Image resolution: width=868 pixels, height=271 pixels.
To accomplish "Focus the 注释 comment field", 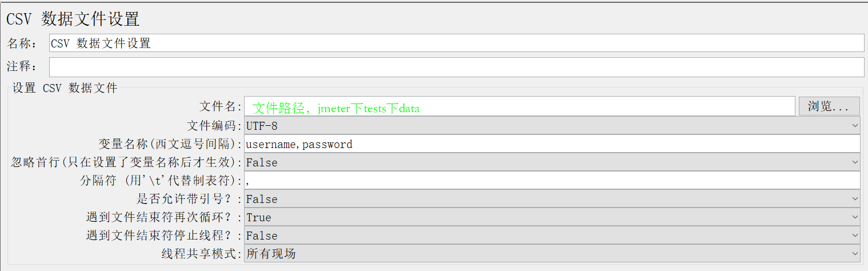I will click(x=456, y=67).
